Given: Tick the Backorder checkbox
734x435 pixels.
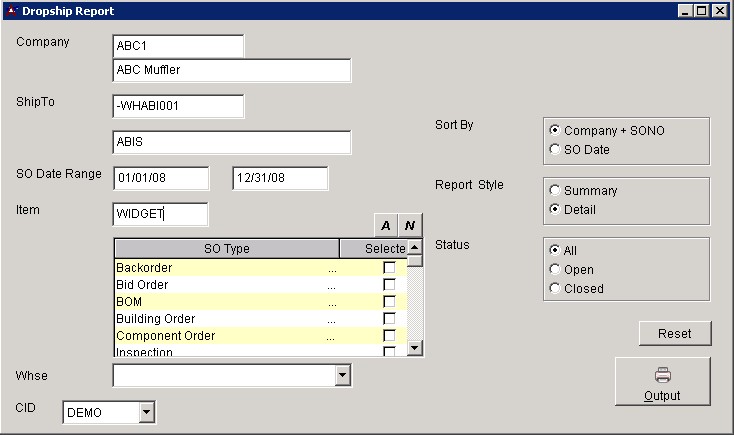Looking at the screenshot, I should click(x=389, y=268).
